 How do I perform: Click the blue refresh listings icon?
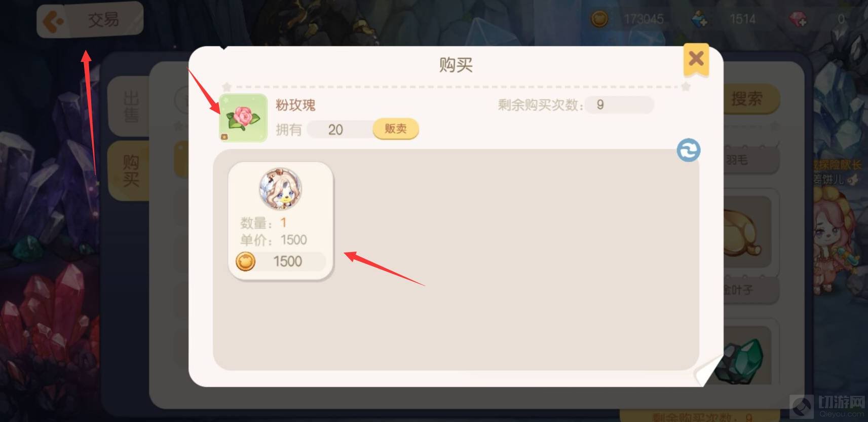pyautogui.click(x=689, y=151)
